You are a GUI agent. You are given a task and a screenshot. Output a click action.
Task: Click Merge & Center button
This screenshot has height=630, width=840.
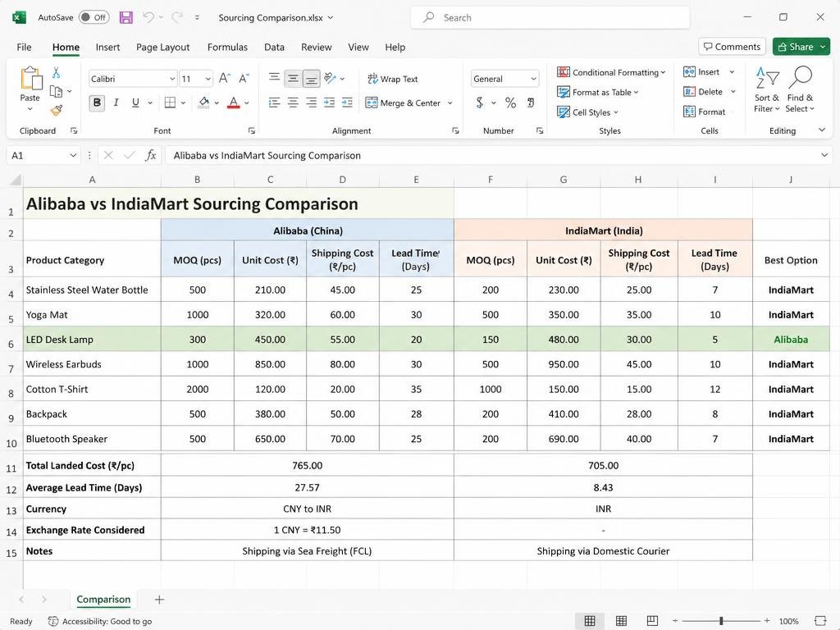[x=404, y=103]
